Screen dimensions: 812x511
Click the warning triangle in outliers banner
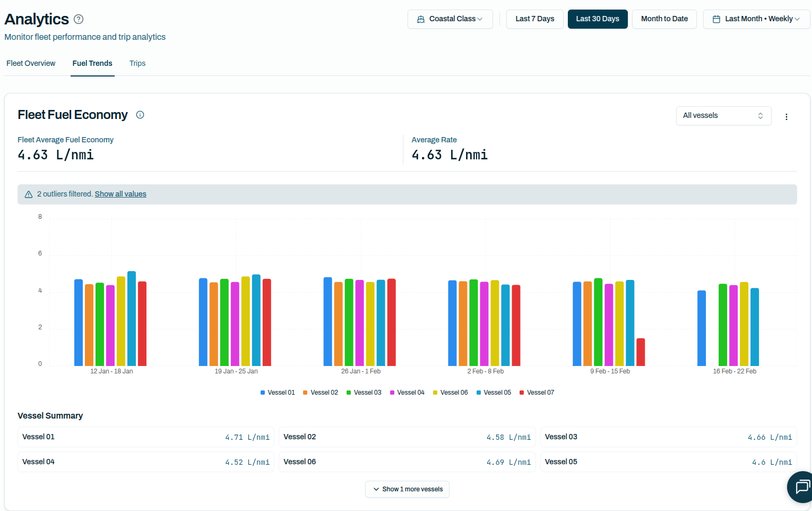tap(29, 194)
